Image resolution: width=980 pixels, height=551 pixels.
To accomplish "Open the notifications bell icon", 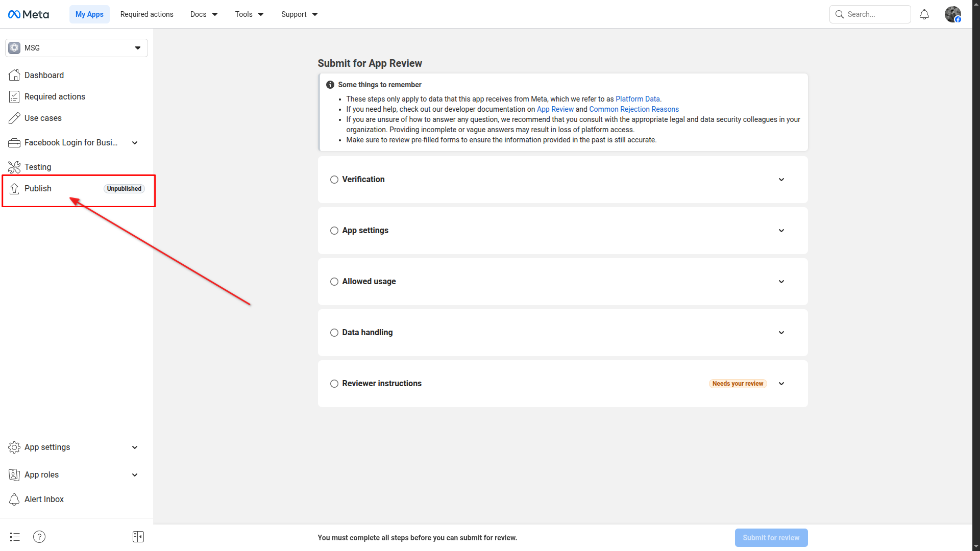I will point(924,15).
